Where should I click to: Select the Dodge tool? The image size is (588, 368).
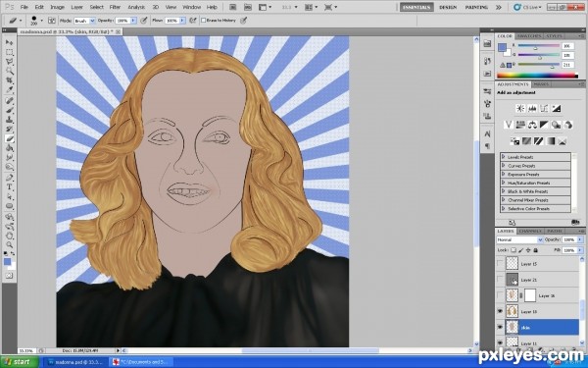pos(10,167)
